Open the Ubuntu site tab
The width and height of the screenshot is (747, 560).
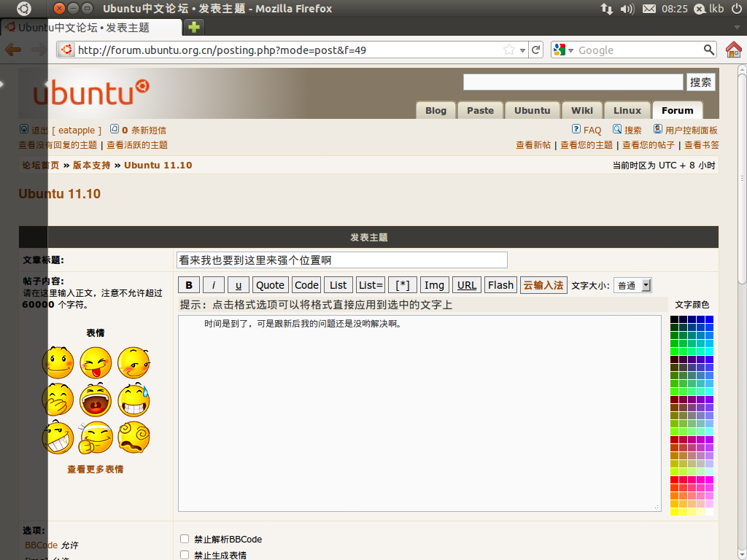532,111
